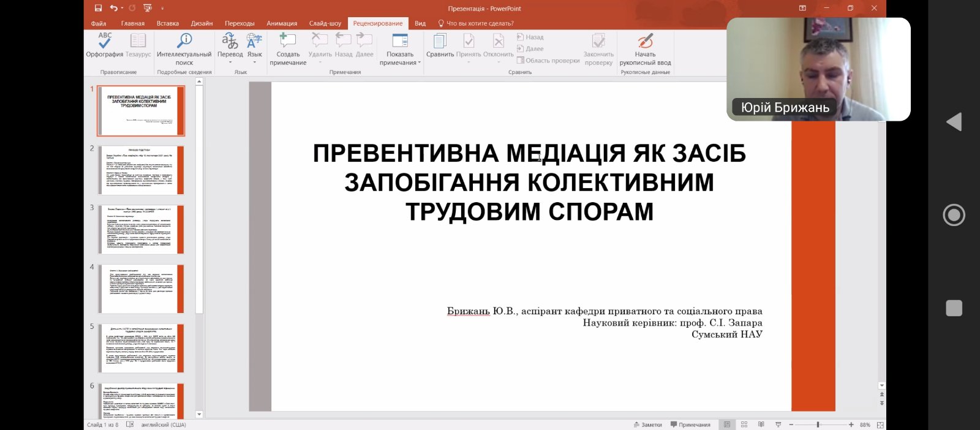Viewport: 980px width, 430px height.
Task: Select slide 3 thumbnail in panel
Action: [141, 229]
